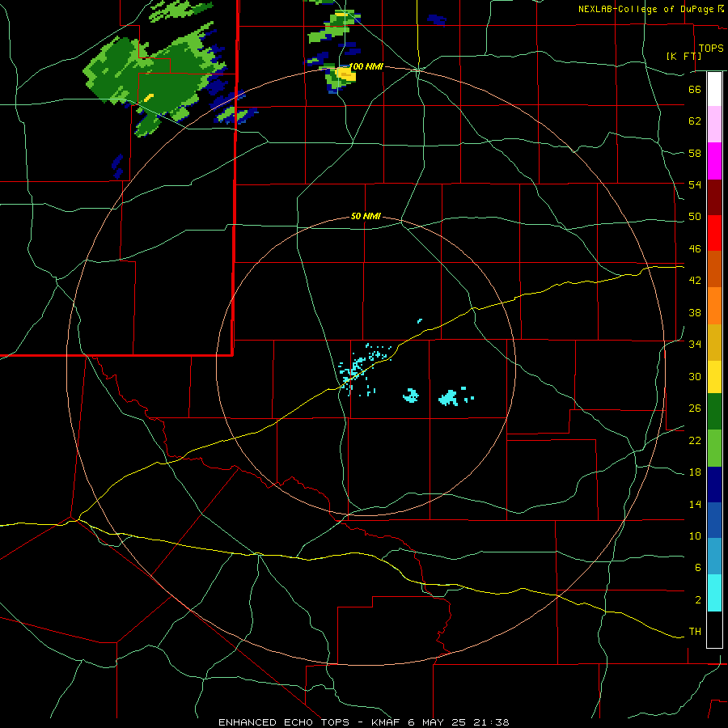Click the 10 legend value
Screen dimensions: 728x728
(x=695, y=536)
